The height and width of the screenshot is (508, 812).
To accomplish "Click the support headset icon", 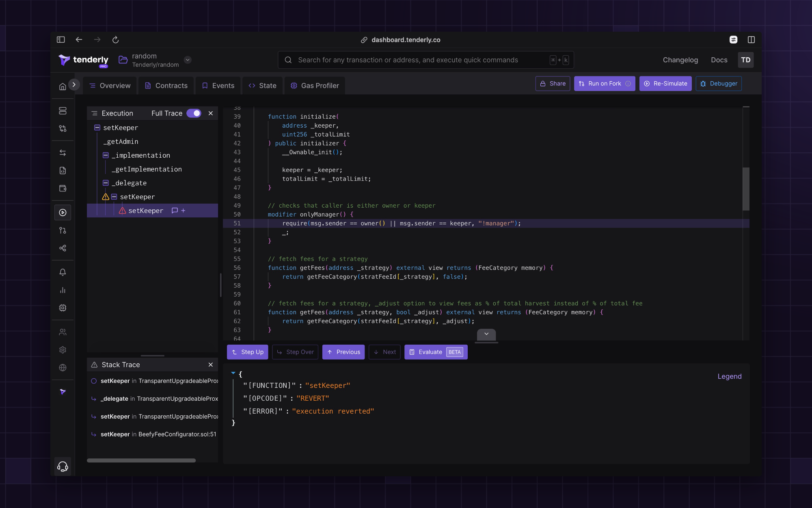I will coord(63,466).
